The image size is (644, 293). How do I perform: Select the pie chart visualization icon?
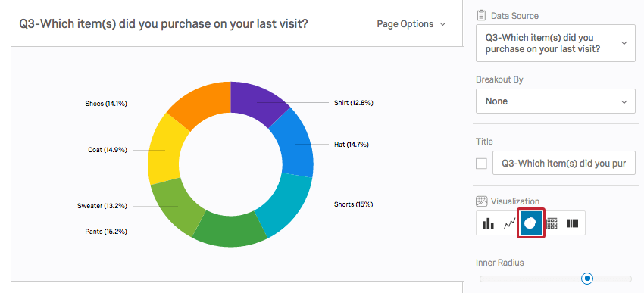click(530, 223)
